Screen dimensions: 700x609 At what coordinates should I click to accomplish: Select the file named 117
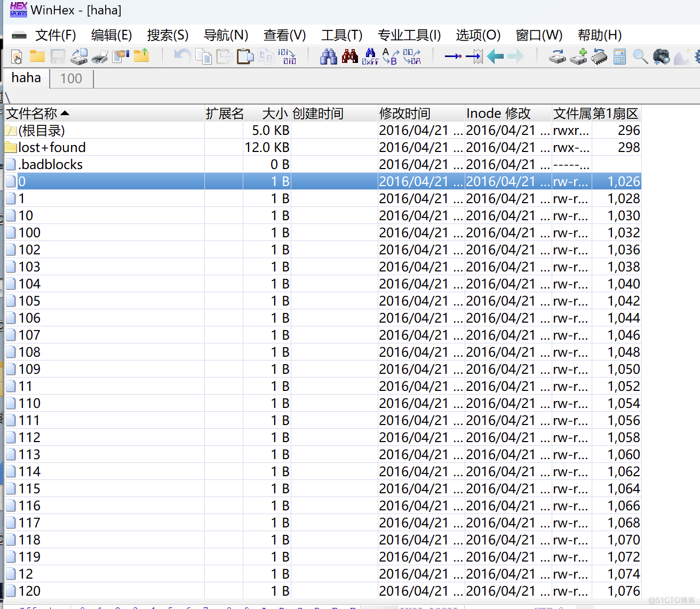click(x=323, y=523)
